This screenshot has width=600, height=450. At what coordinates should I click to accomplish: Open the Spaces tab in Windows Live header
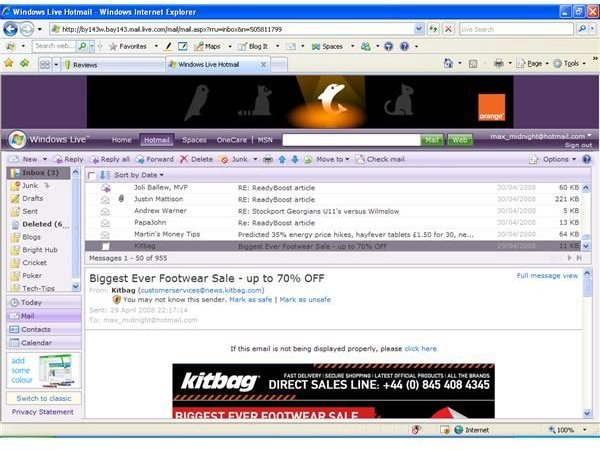(194, 140)
